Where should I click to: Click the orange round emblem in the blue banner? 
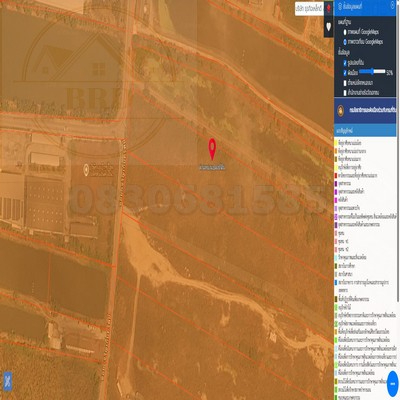[x=340, y=111]
